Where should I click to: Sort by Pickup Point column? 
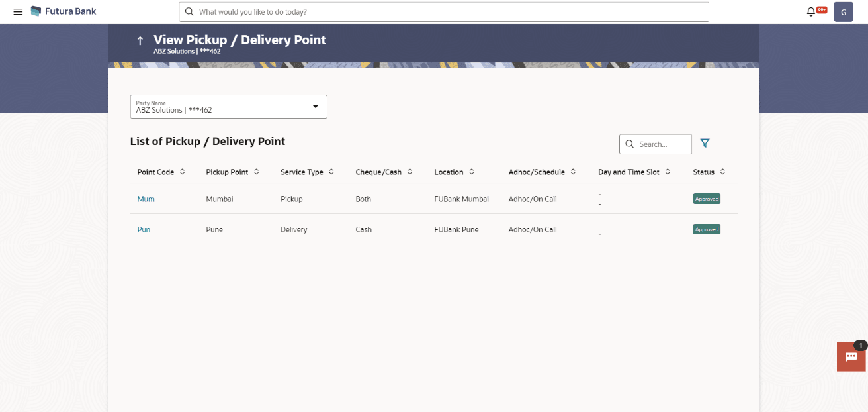pyautogui.click(x=257, y=172)
